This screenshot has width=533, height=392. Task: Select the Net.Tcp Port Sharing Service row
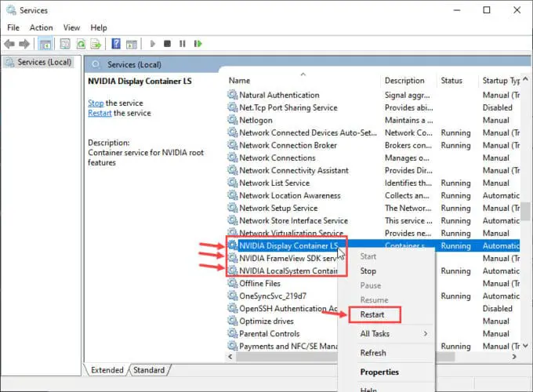[x=373, y=107]
